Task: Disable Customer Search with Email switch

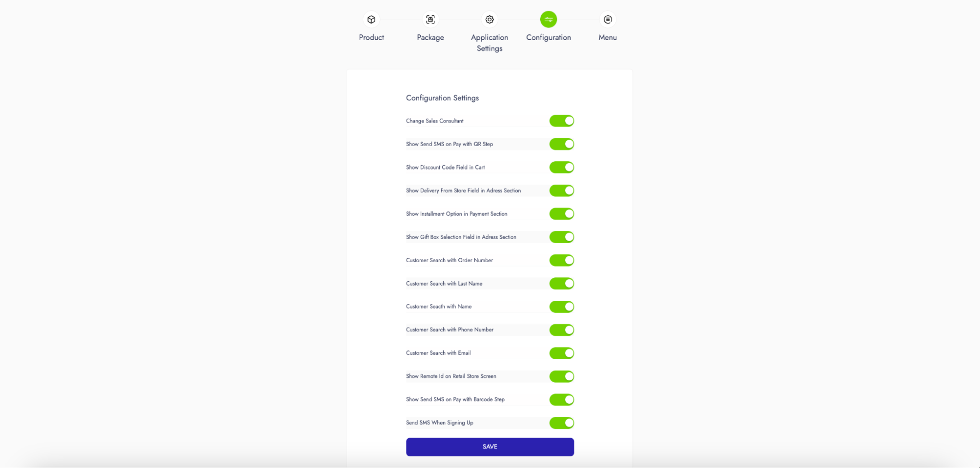Action: click(x=561, y=353)
